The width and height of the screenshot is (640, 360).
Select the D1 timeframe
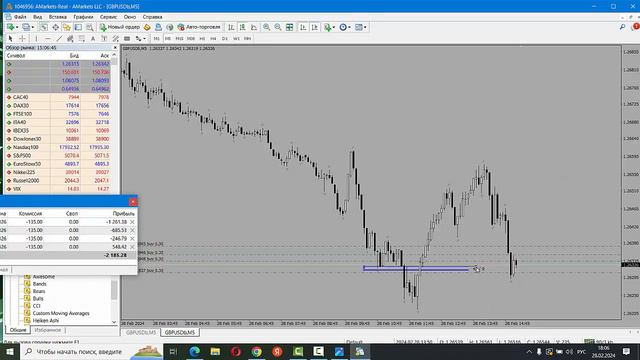(x=225, y=38)
